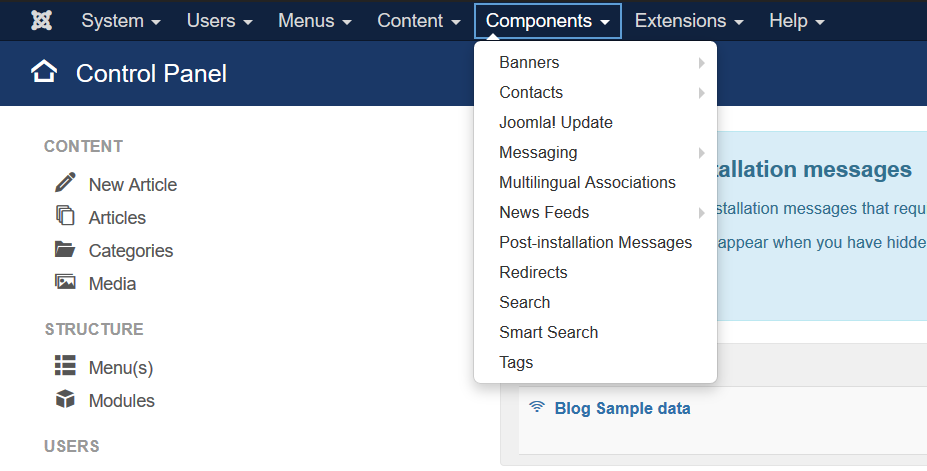Expand the News Feeds submenu arrow

click(x=702, y=213)
